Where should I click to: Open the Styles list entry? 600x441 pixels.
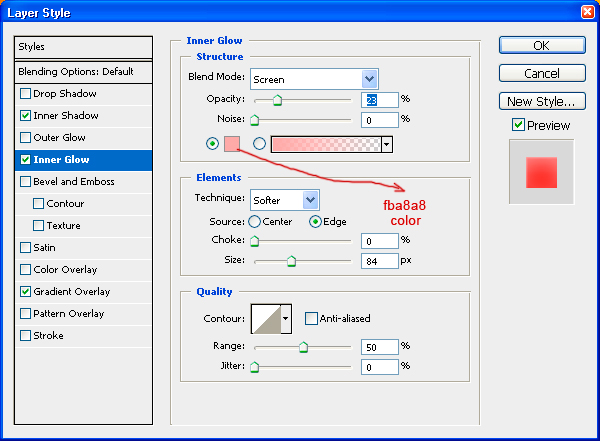[83, 47]
